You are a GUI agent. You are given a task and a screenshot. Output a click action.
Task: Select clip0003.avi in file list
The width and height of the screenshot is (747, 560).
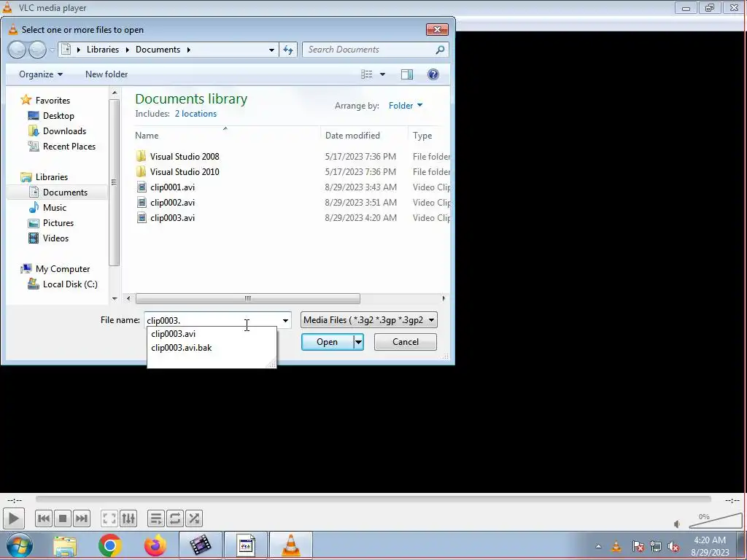pos(172,217)
